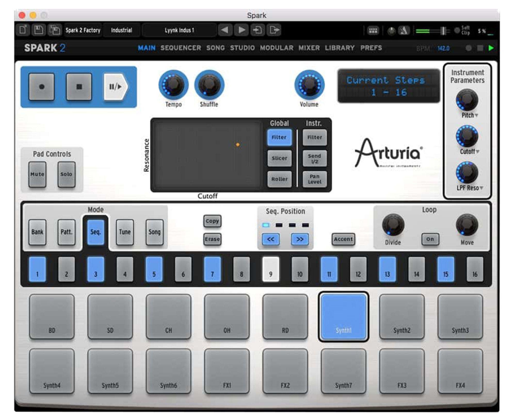Select Song mode button

[x=155, y=232]
